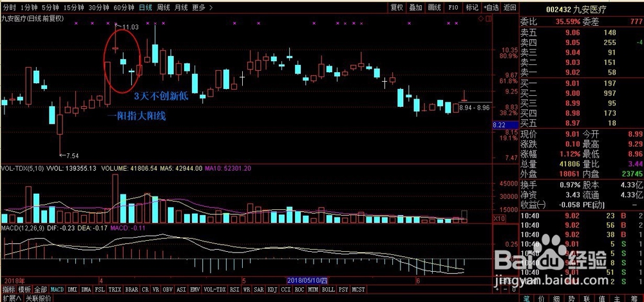Select the KDJ indicator
This screenshot has height=302, width=644.
pos(272,290)
